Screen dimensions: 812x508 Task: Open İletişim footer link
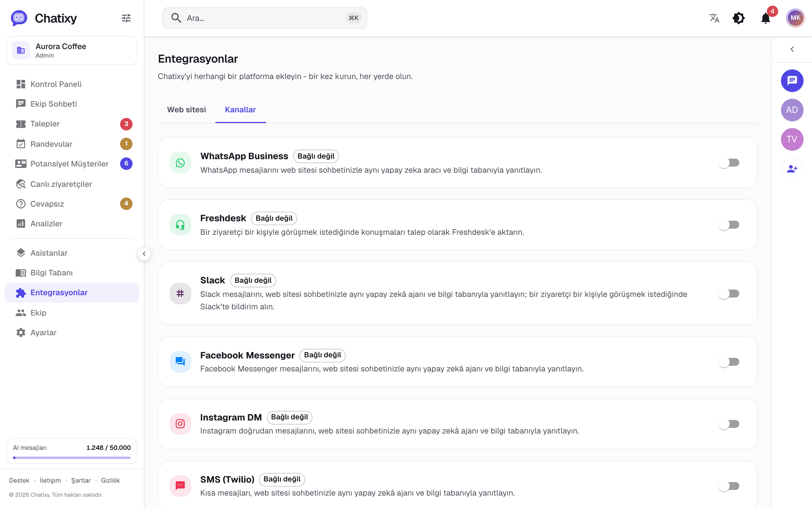coord(50,480)
